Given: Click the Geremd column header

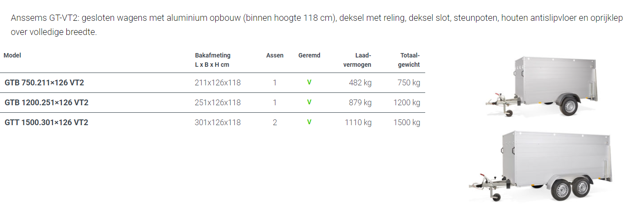Looking at the screenshot, I should point(309,55).
